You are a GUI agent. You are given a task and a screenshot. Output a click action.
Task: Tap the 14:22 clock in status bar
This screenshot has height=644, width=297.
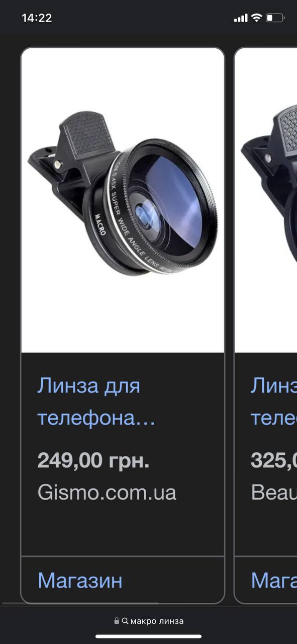pos(37,18)
